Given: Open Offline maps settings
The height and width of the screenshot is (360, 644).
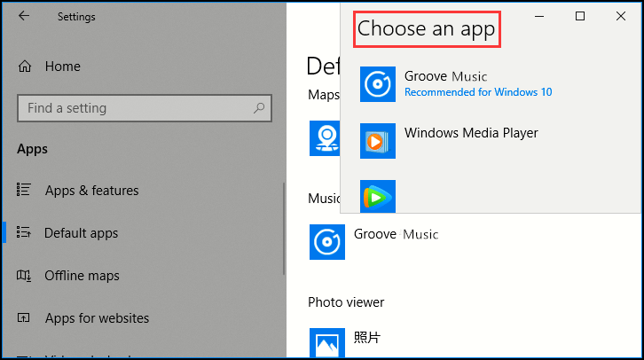Looking at the screenshot, I should click(82, 276).
